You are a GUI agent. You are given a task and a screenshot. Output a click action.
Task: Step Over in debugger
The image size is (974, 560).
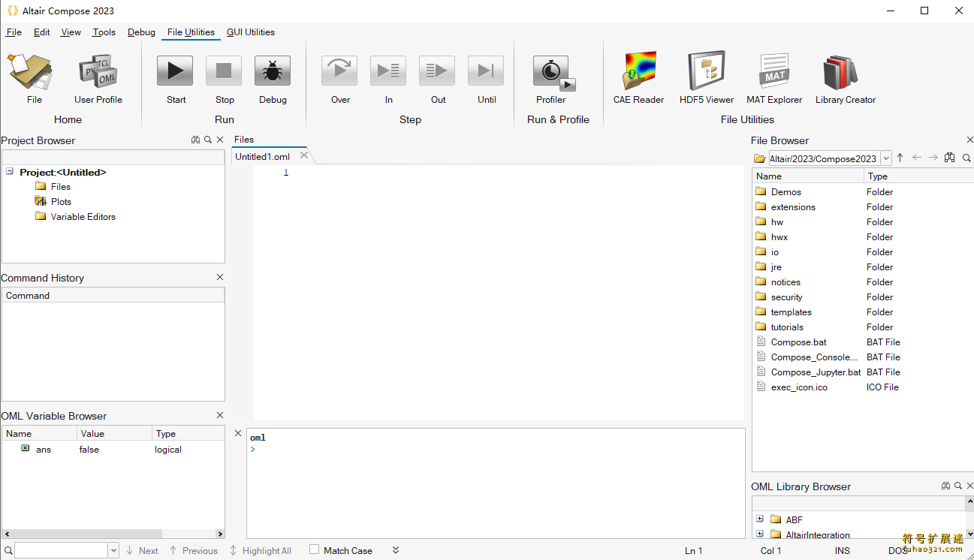[340, 71]
